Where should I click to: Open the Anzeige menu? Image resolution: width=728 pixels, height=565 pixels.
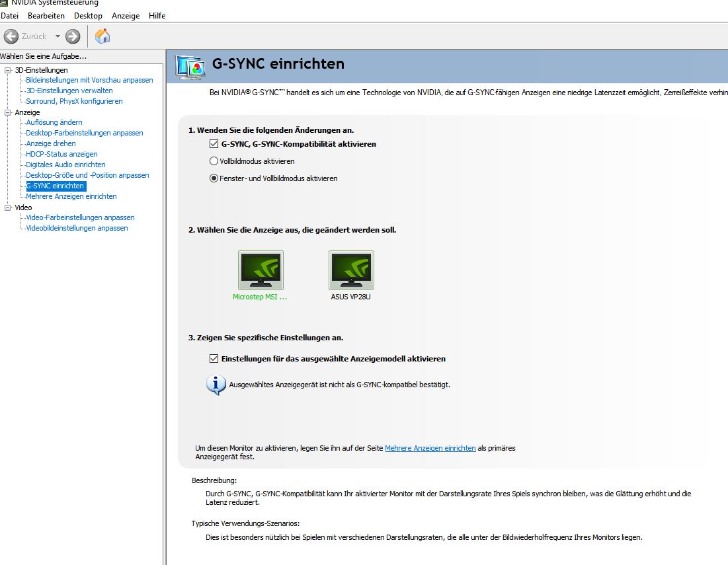coord(126,16)
